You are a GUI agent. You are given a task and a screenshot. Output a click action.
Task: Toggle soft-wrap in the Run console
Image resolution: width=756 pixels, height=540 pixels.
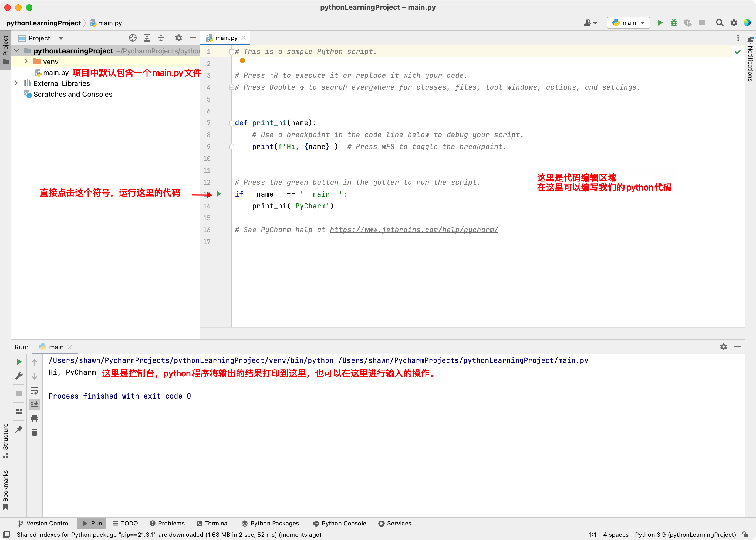35,390
